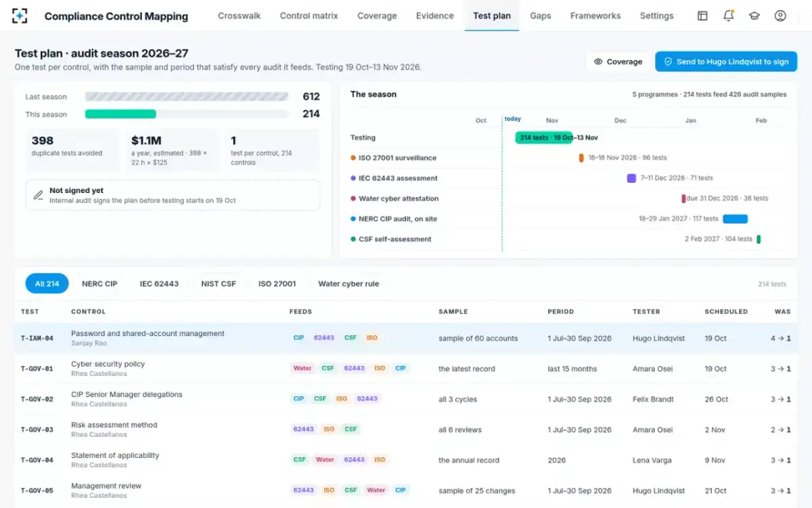The width and height of the screenshot is (812, 508).
Task: Click the purple IEC 62443 assessment marker
Action: [x=631, y=178]
